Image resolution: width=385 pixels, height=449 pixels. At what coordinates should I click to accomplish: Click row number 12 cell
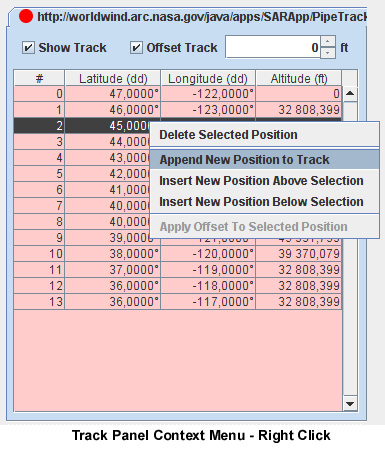(39, 286)
